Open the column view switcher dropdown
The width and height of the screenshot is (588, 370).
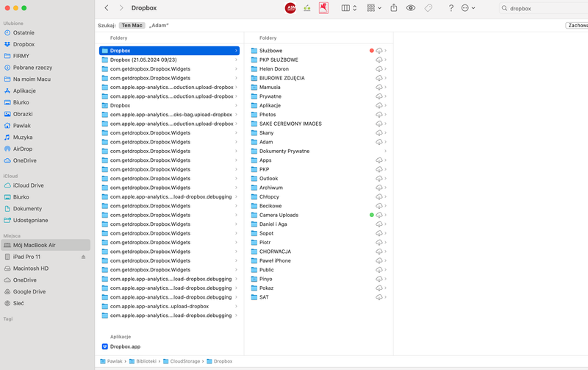pos(349,8)
